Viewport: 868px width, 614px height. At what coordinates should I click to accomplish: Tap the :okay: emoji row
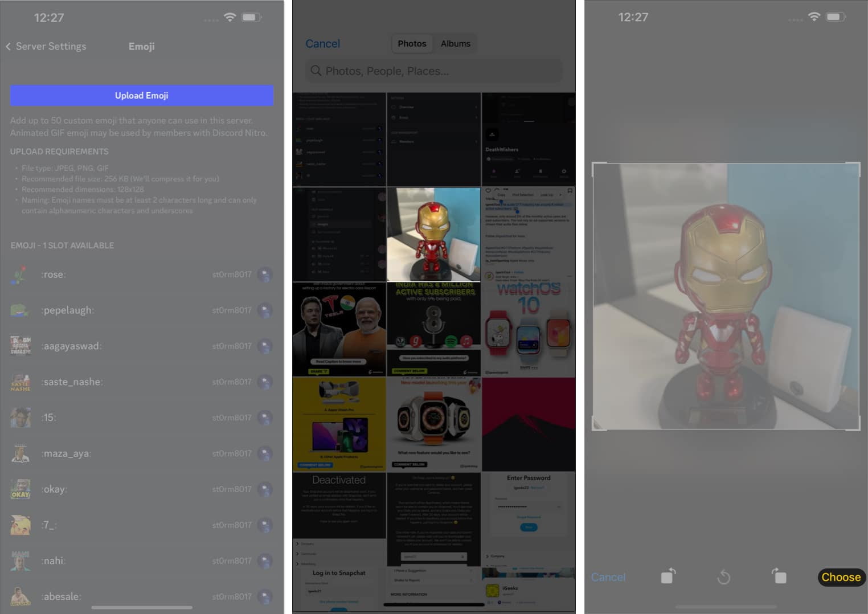coord(142,489)
